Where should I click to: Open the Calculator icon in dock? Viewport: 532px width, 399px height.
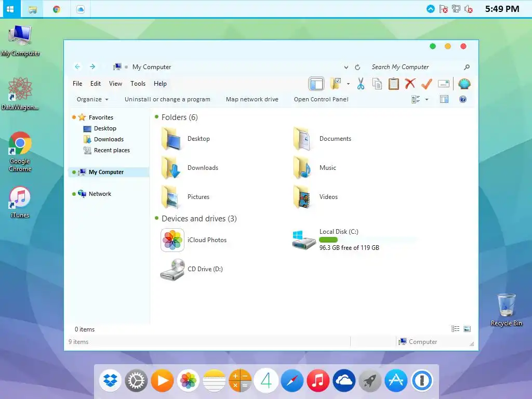[x=240, y=380]
